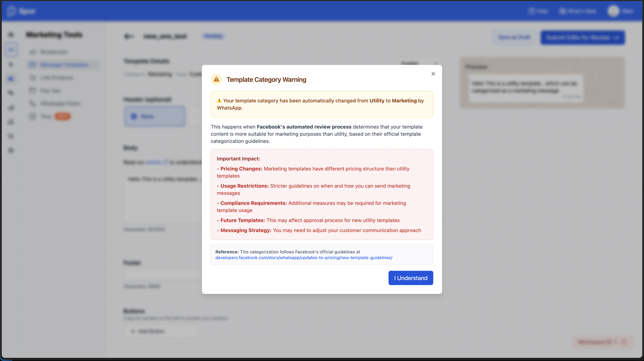Image resolution: width=644 pixels, height=361 pixels.
Task: Click the orange warning triangle icon
Action: click(216, 80)
